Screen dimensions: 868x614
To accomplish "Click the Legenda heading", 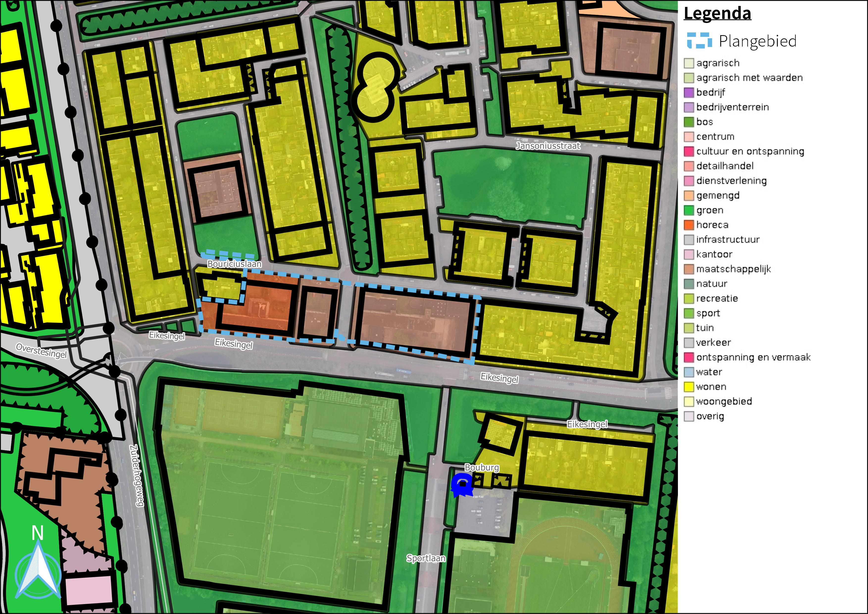I will [717, 14].
